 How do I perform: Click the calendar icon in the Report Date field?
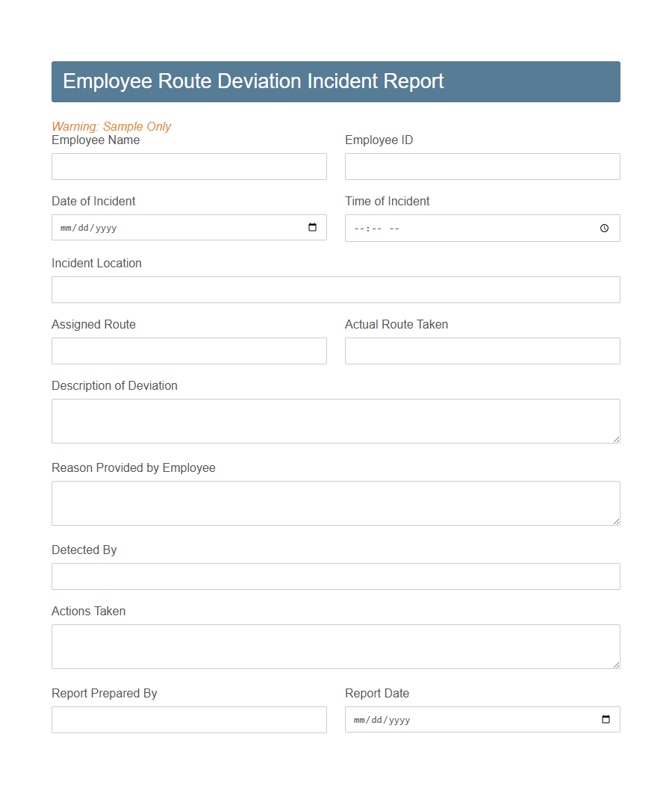point(606,719)
